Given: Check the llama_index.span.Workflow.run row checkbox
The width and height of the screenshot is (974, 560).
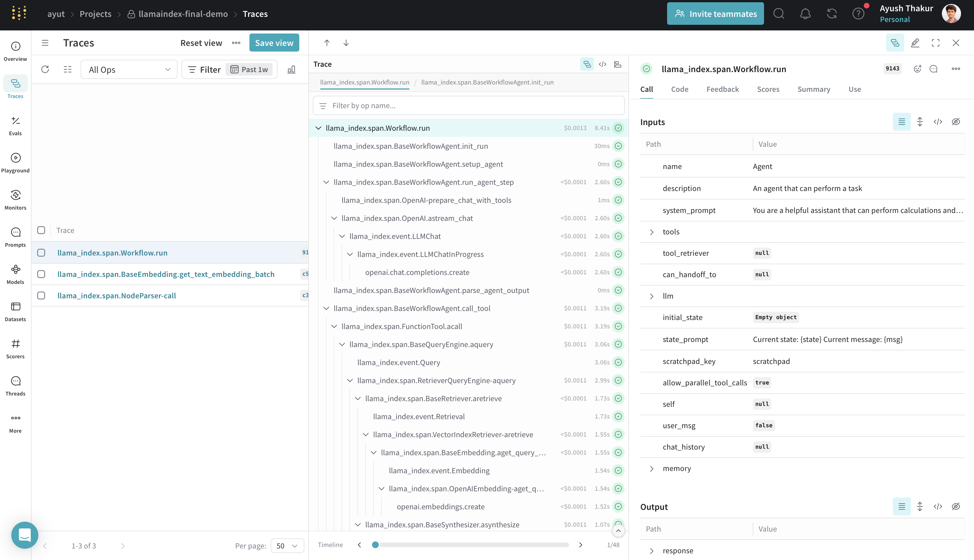Looking at the screenshot, I should pos(41,252).
